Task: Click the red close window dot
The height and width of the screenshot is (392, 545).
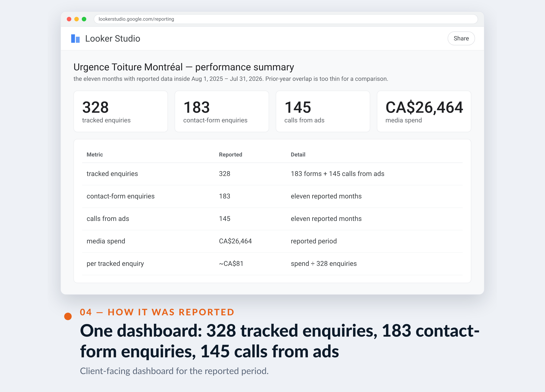Action: (x=69, y=19)
